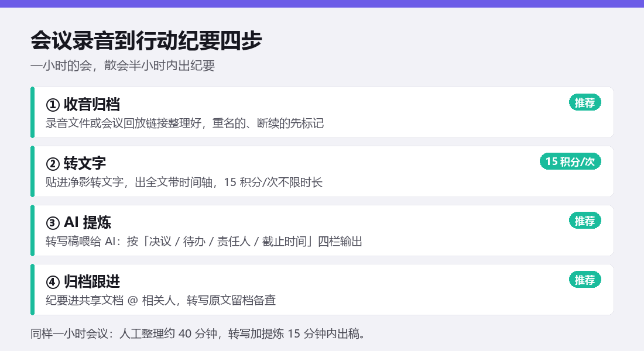Click the 推荐 badge on the 收音归档 card
644x351 pixels.
click(585, 102)
